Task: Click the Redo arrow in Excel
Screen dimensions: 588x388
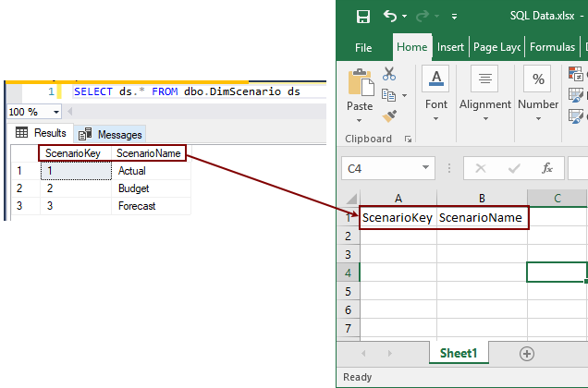Action: click(423, 16)
